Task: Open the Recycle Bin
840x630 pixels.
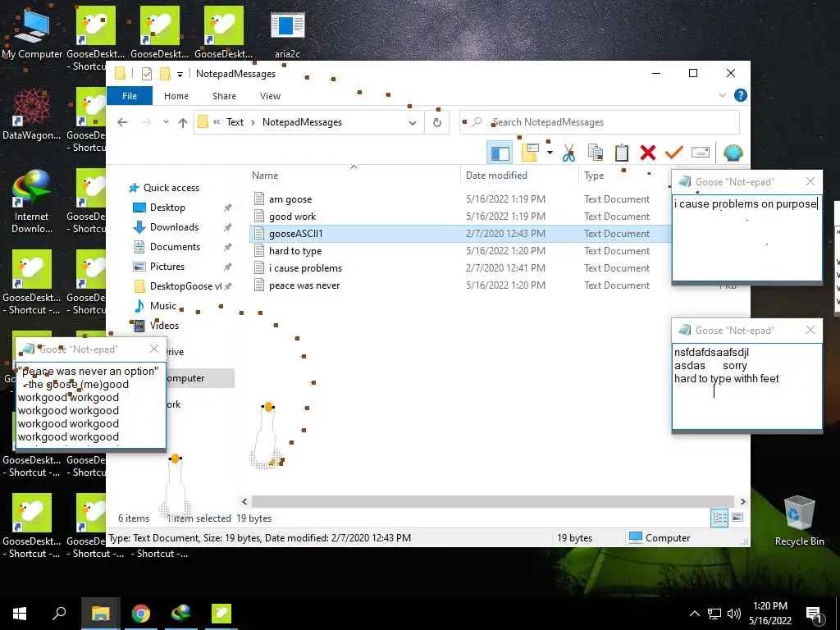Action: (799, 520)
